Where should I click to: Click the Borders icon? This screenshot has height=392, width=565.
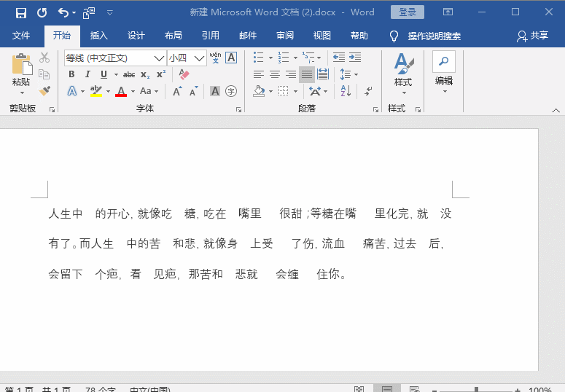click(284, 91)
